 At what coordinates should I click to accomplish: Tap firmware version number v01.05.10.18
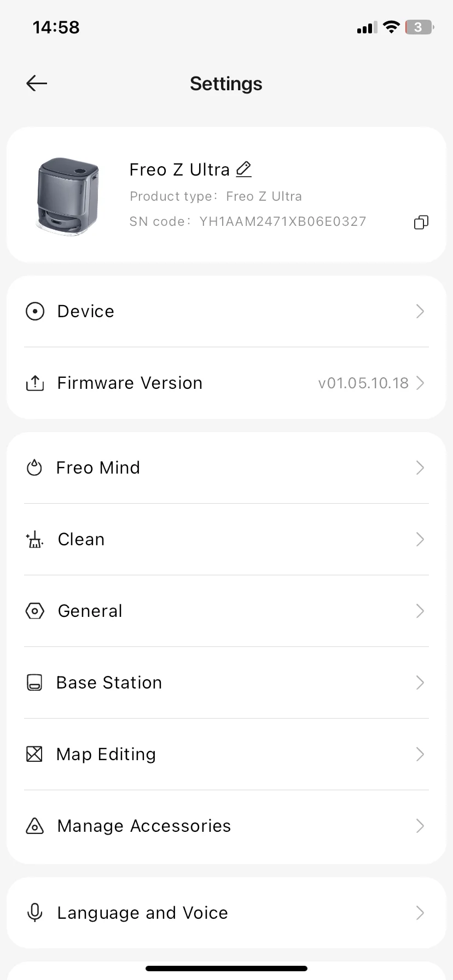pyautogui.click(x=363, y=383)
